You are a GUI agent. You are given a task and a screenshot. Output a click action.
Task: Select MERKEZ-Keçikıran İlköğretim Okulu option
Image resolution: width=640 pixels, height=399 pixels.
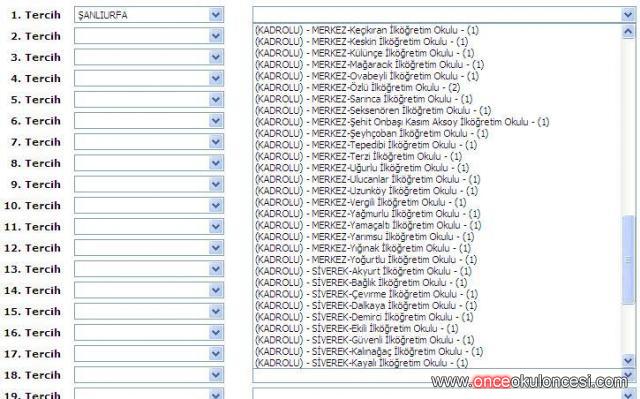point(367,30)
